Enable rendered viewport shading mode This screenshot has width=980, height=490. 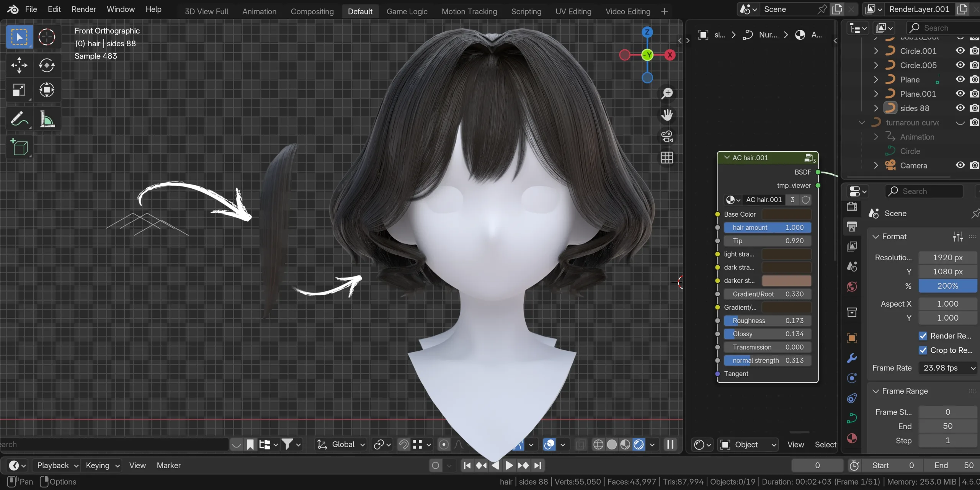tap(639, 444)
